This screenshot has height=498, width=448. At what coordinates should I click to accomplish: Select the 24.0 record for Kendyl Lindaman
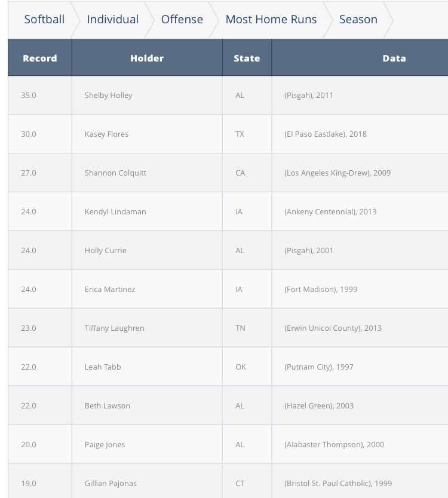39,211
